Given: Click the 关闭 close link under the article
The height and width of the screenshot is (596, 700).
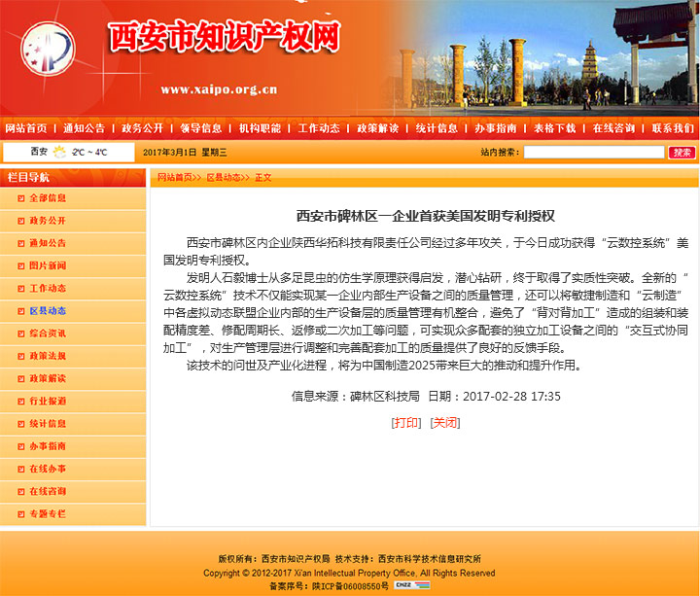Looking at the screenshot, I should pos(444,423).
